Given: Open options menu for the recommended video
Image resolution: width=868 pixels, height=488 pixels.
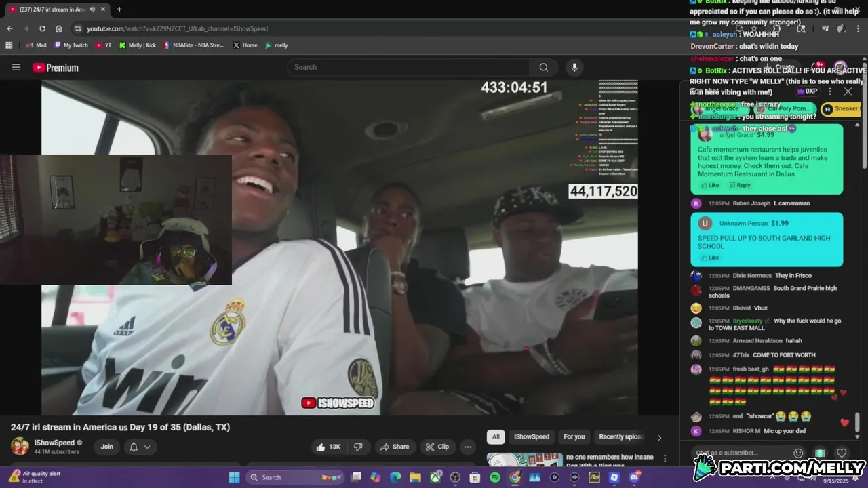Looking at the screenshot, I should [x=665, y=459].
